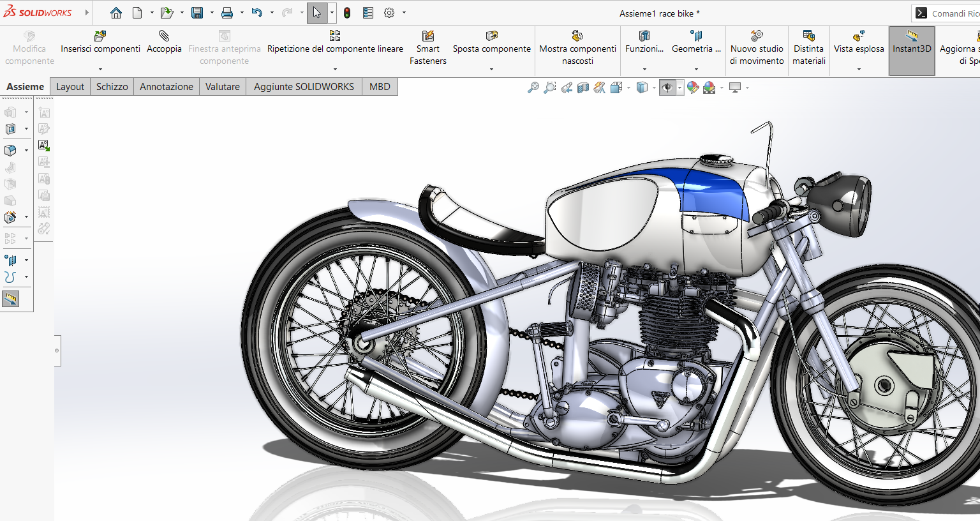Open the Valutare tab

tap(223, 87)
